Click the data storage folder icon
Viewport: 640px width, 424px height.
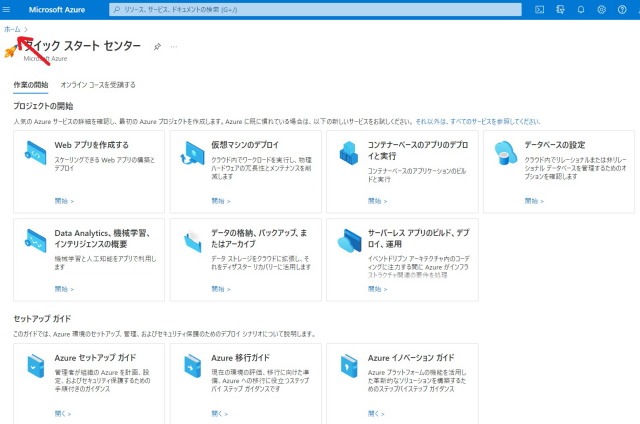coord(192,241)
